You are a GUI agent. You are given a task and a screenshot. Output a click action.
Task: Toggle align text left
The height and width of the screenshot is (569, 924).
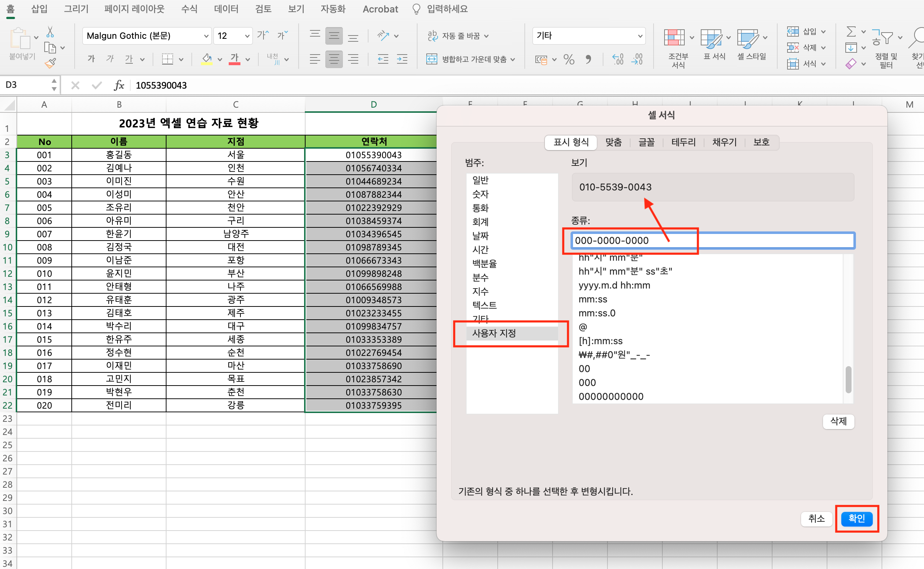(315, 59)
